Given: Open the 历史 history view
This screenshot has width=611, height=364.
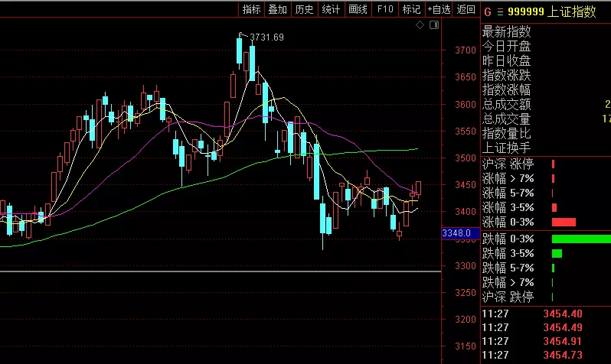Looking at the screenshot, I should (x=305, y=9).
